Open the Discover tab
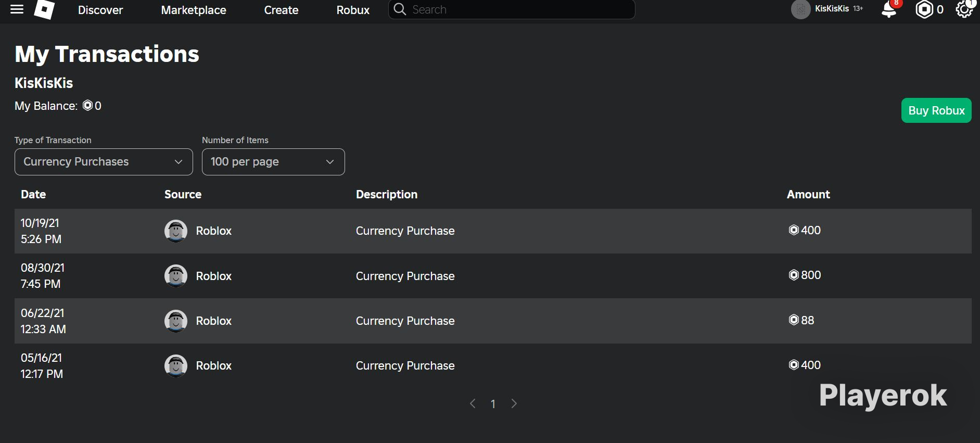The width and height of the screenshot is (980, 443). point(100,10)
